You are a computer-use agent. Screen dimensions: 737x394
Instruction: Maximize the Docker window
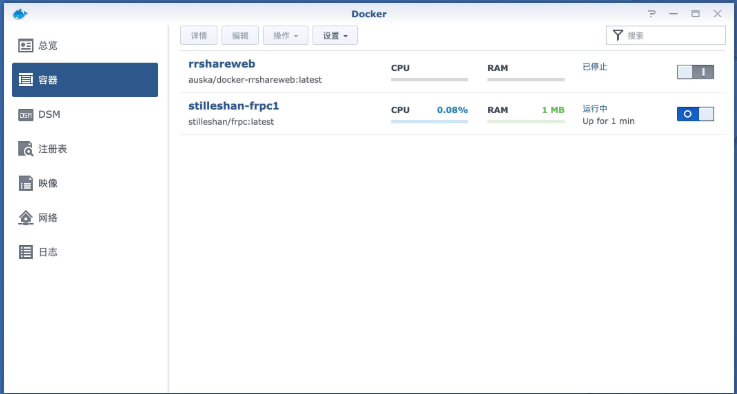coord(696,14)
